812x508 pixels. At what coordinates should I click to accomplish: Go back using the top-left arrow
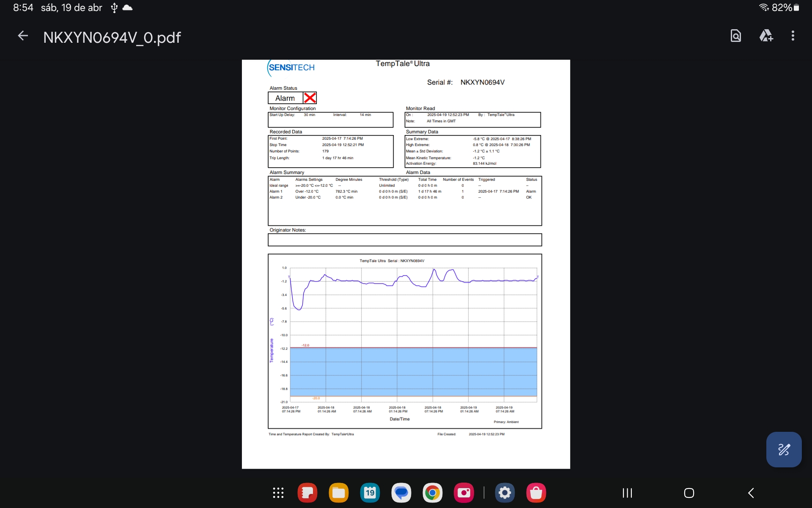pos(23,36)
